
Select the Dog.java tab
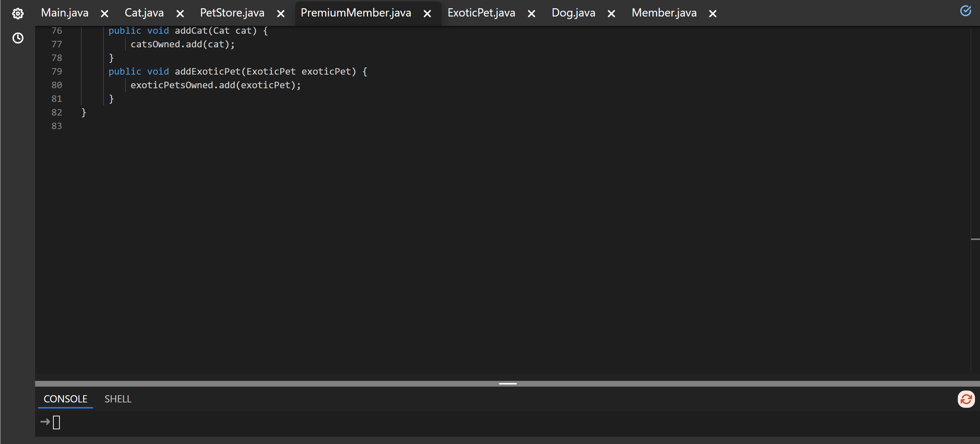(573, 13)
